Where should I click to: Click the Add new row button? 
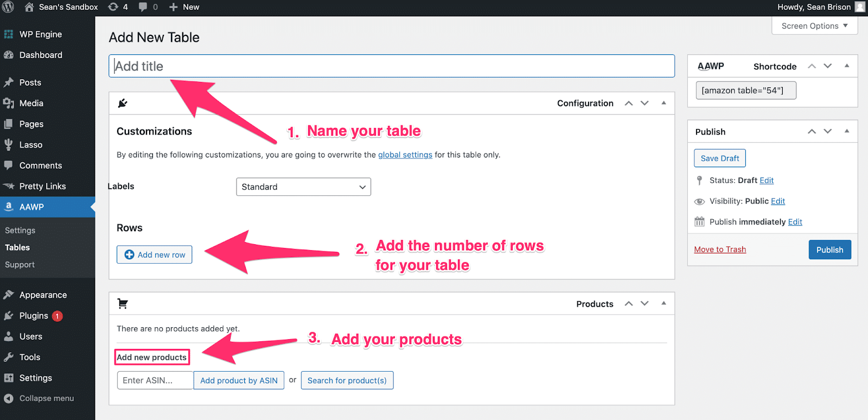(155, 254)
